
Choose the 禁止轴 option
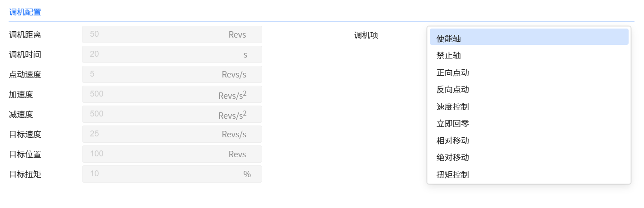(529, 55)
